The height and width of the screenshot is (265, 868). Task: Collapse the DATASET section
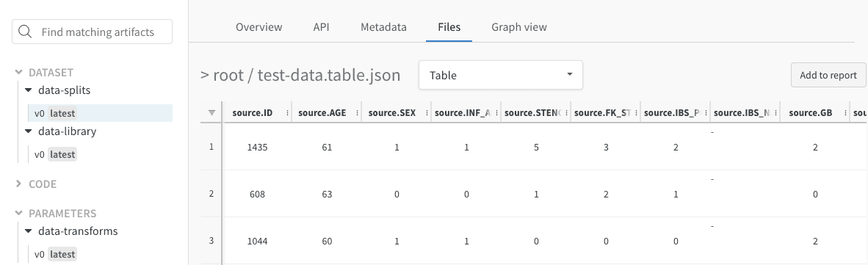[19, 73]
